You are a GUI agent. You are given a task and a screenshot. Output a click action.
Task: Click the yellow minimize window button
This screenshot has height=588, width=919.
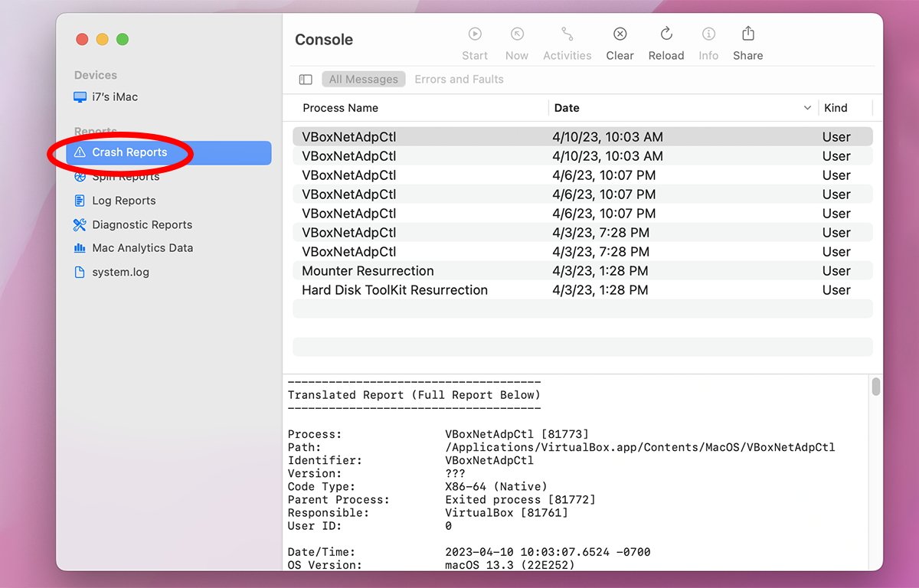[x=102, y=40]
